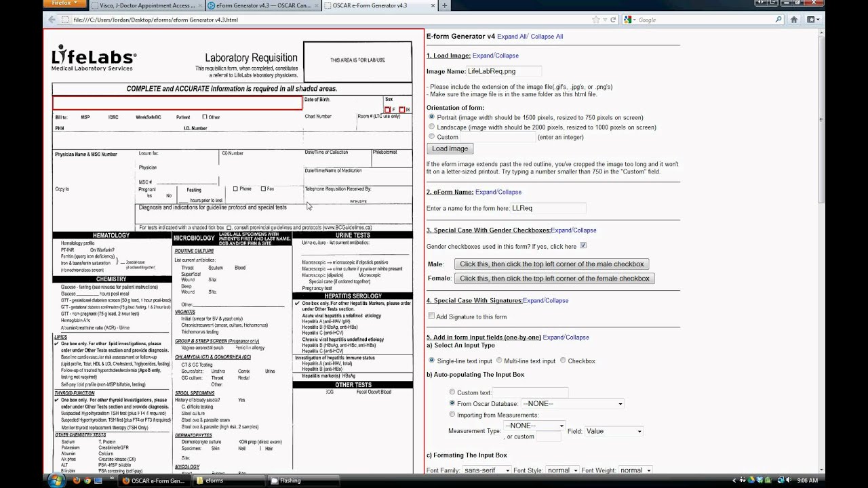Click the Load Image button
This screenshot has height=488, width=868.
450,148
